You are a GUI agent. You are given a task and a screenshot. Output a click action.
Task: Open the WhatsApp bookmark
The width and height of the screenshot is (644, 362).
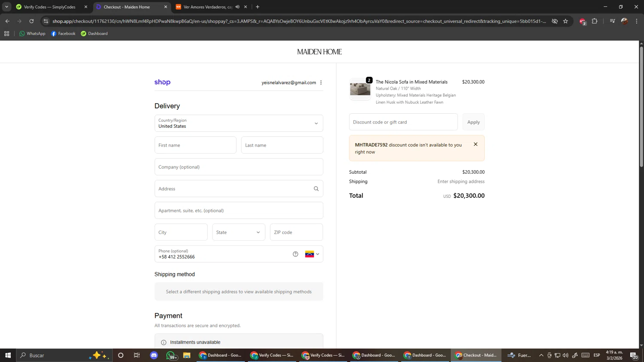click(32, 33)
